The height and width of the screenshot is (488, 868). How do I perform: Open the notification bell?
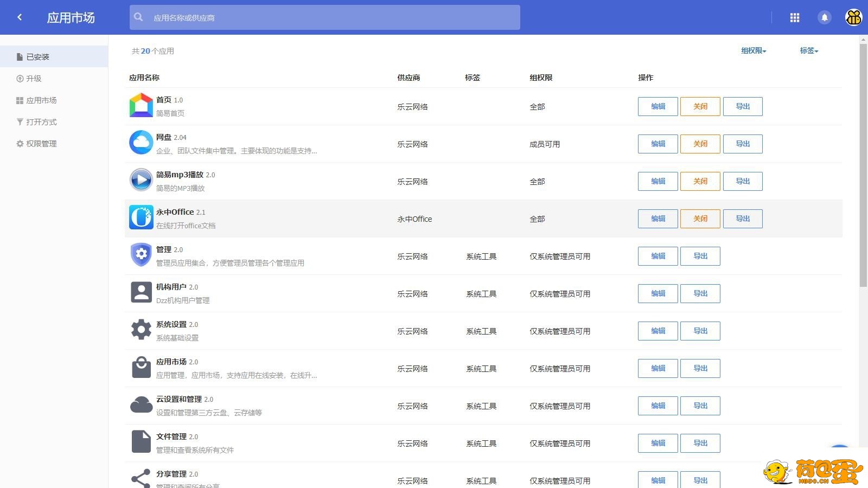pos(825,18)
